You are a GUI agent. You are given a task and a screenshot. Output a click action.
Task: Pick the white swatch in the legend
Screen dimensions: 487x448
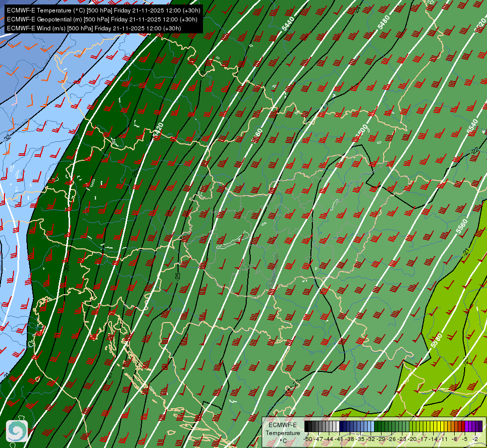pyautogui.click(x=338, y=426)
